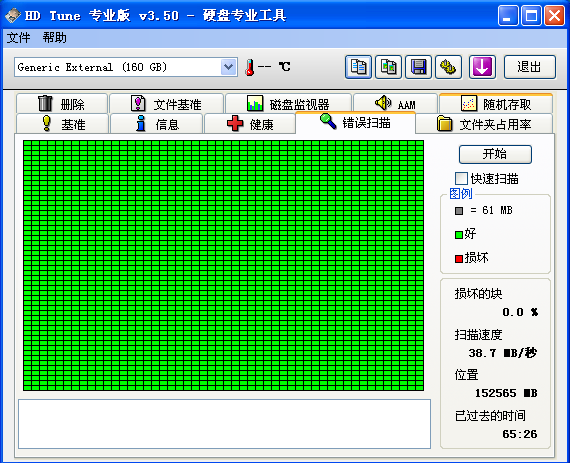The width and height of the screenshot is (570, 463).
Task: Open the options gear icon
Action: (x=449, y=67)
